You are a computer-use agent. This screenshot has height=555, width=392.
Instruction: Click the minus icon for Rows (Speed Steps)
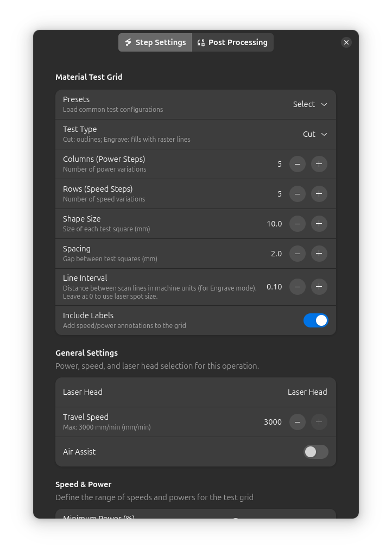[297, 194]
